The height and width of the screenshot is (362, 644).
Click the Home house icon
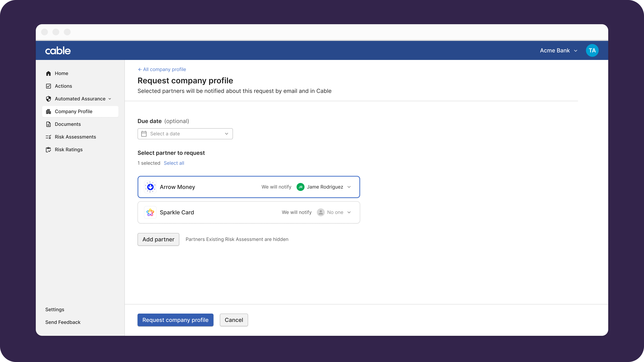48,73
